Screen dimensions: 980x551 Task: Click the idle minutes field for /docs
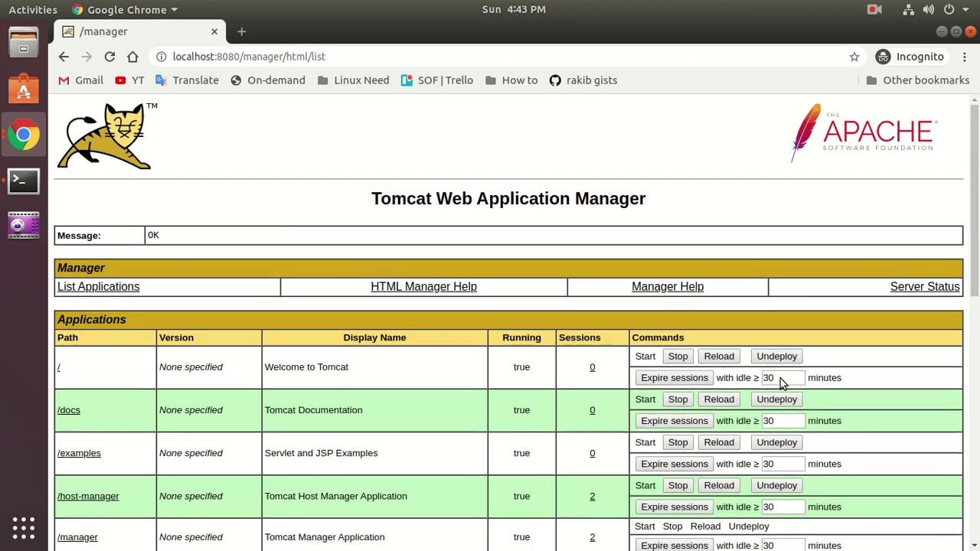pos(782,421)
